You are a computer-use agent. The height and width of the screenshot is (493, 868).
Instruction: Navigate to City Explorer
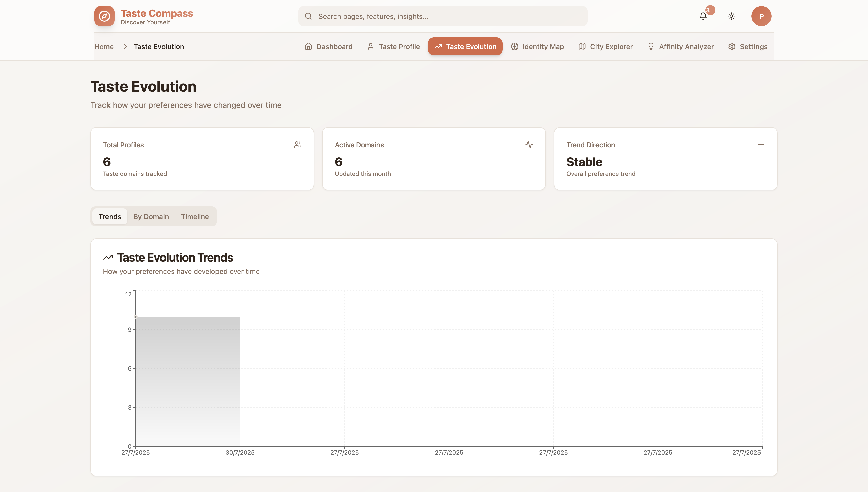point(606,47)
